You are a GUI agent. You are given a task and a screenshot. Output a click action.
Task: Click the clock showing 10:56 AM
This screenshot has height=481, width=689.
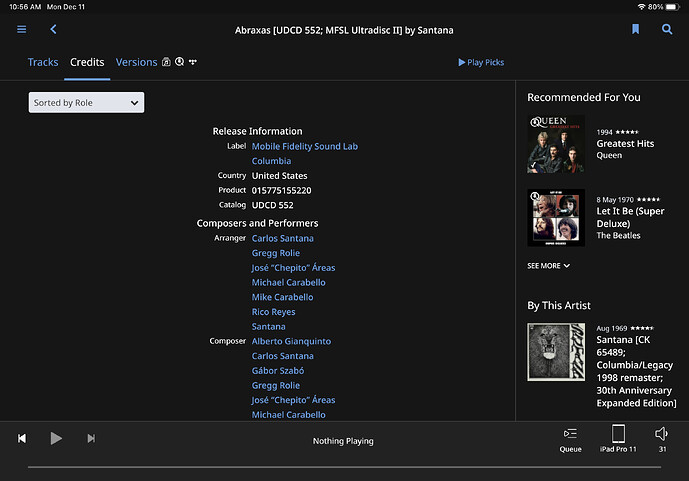(25, 7)
